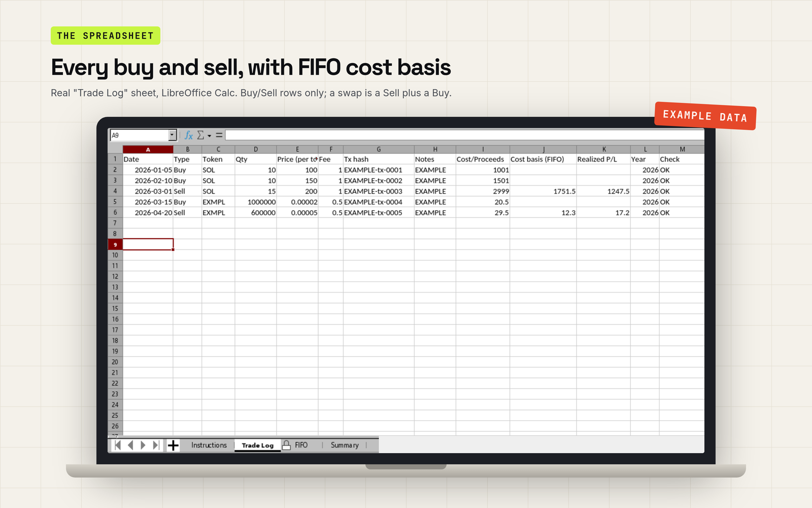812x508 pixels.
Task: Select the price cell 0.00005
Action: 297,213
